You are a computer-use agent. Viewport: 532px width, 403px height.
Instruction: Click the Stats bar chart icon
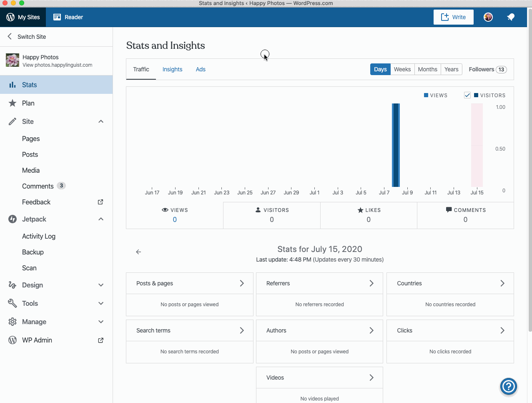(13, 85)
